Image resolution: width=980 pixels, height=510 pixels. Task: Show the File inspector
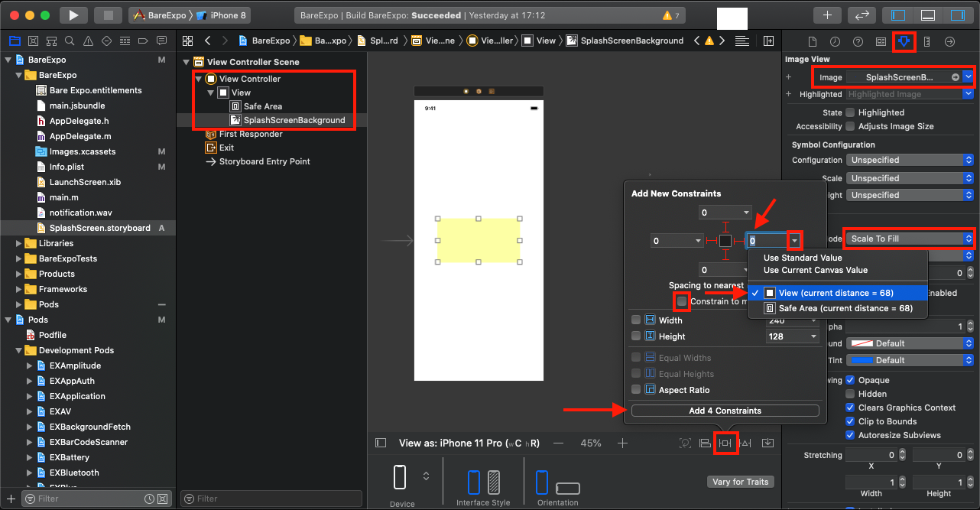[x=813, y=41]
